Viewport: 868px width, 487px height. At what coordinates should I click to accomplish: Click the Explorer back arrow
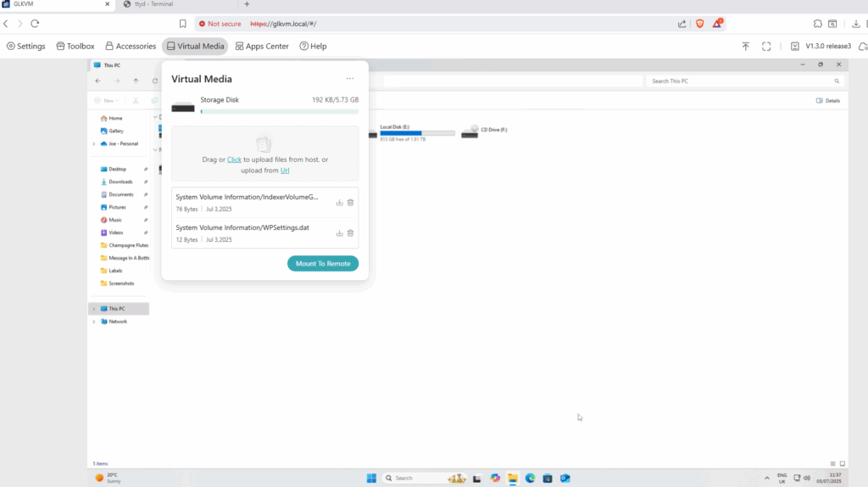(98, 81)
